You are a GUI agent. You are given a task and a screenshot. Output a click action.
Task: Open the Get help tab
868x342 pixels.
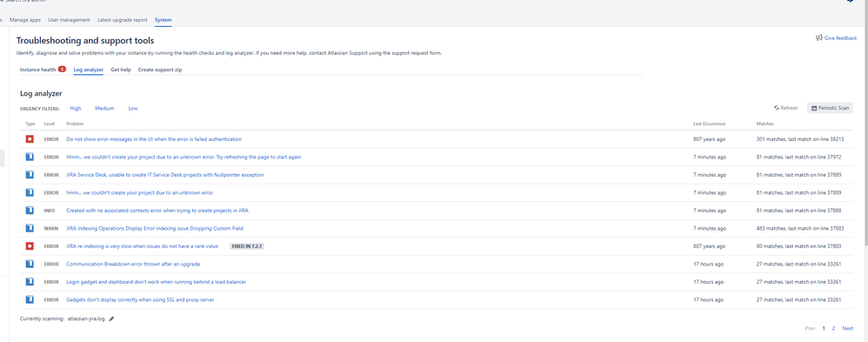point(121,70)
